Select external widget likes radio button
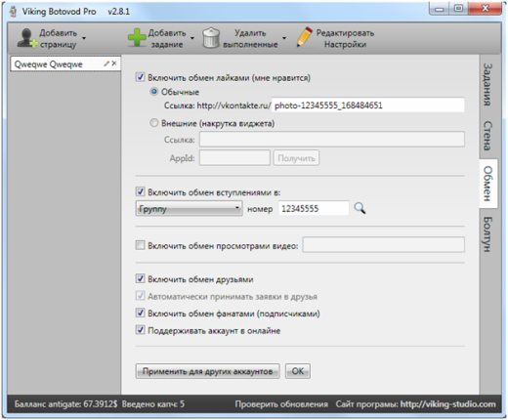The width and height of the screenshot is (508, 420). [153, 123]
